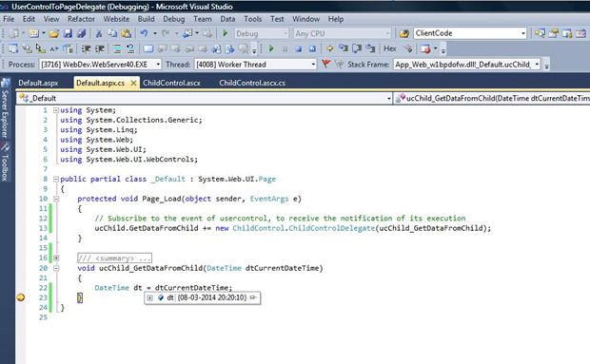Expand collapsed summary region on line 16

(x=56, y=259)
